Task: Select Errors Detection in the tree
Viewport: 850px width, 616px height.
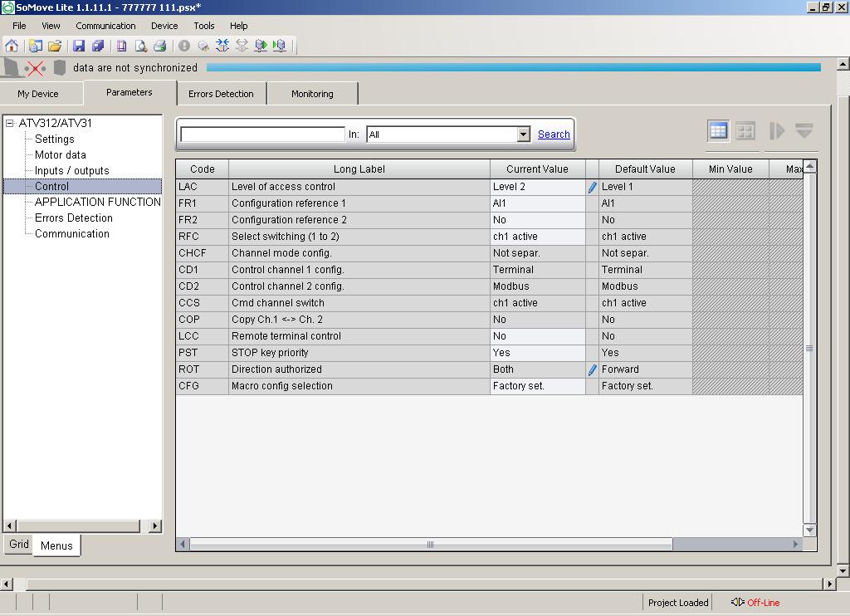Action: (x=74, y=218)
